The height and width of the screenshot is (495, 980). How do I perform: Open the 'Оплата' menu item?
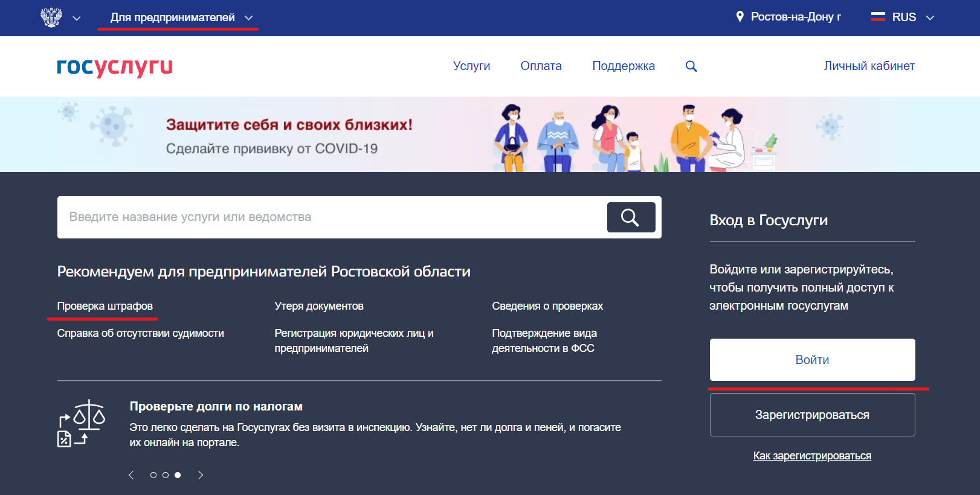(541, 66)
